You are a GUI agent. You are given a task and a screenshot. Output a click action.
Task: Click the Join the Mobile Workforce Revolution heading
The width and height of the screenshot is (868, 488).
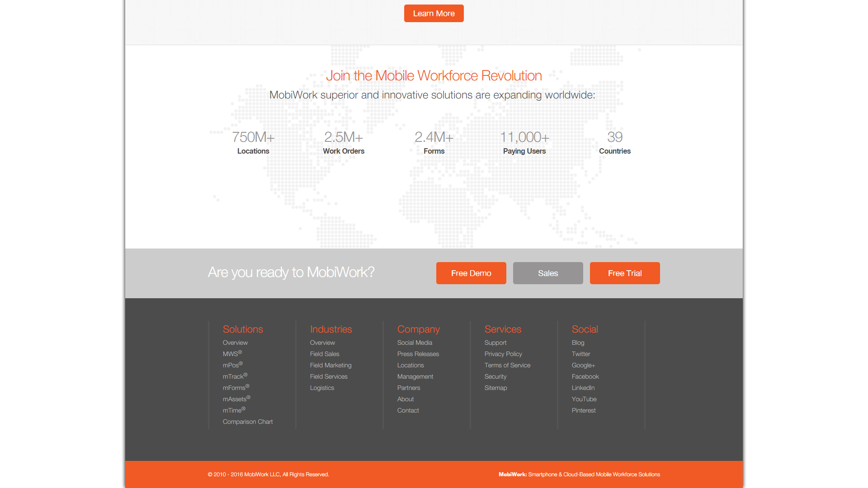click(x=434, y=75)
